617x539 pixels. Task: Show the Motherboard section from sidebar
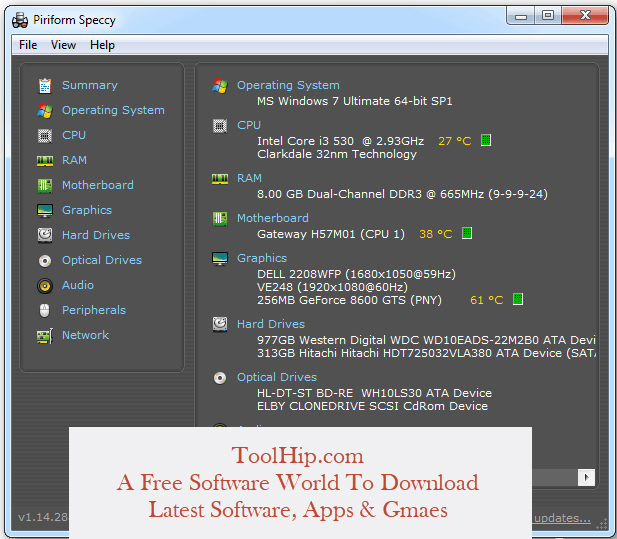[x=98, y=185]
